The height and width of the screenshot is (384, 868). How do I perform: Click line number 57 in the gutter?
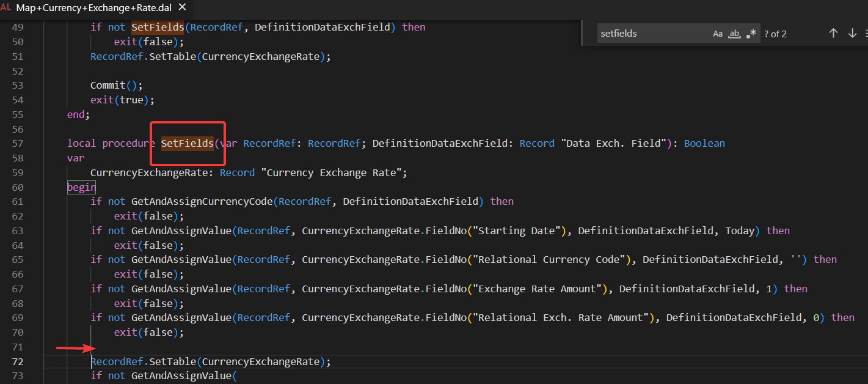coord(18,142)
